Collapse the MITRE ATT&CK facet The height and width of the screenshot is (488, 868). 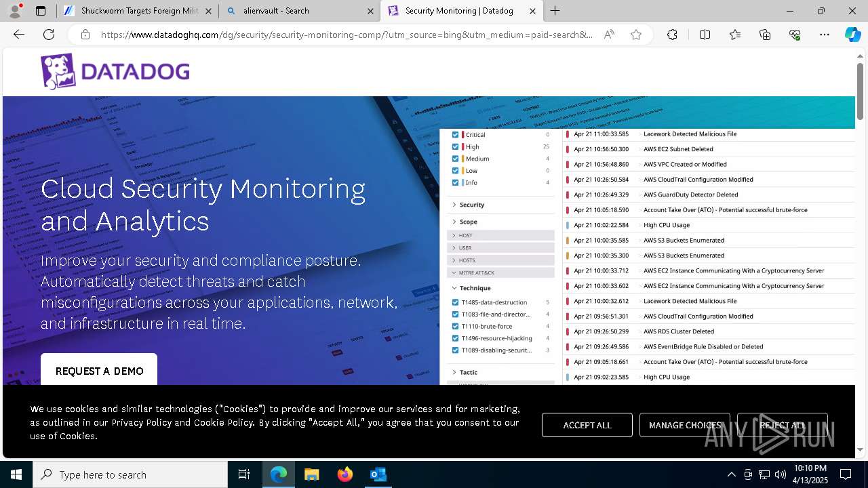point(500,272)
